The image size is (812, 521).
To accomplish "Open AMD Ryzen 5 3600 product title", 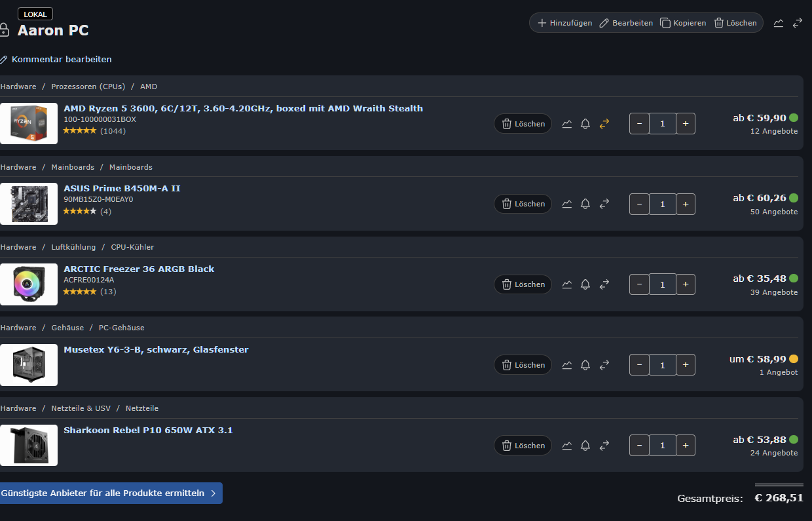I will coord(243,108).
